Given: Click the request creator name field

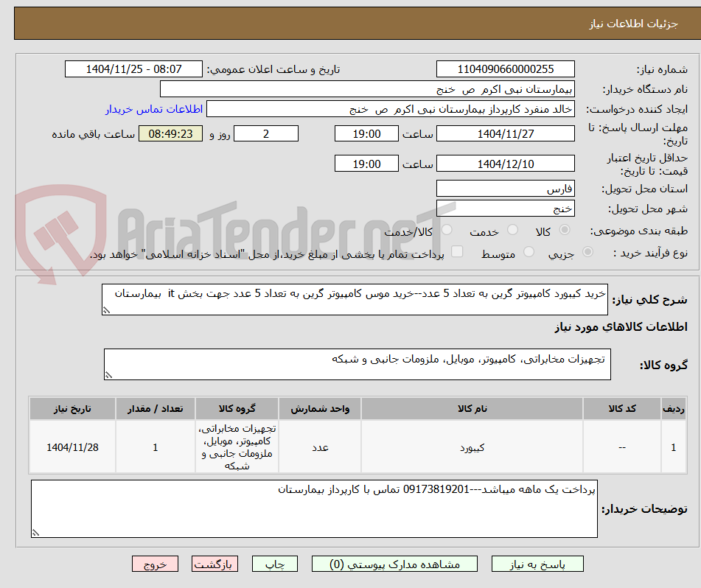Looking at the screenshot, I should click(x=390, y=109).
